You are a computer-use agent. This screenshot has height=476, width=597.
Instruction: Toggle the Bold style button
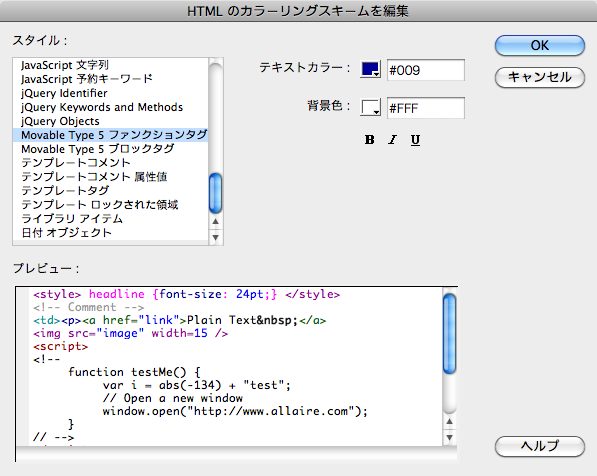click(369, 140)
